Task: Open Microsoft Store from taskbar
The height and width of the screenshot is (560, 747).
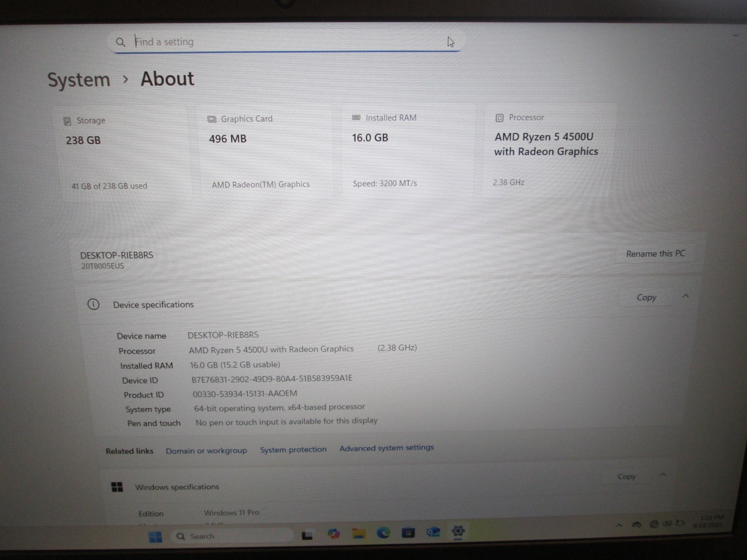Action: point(408,532)
